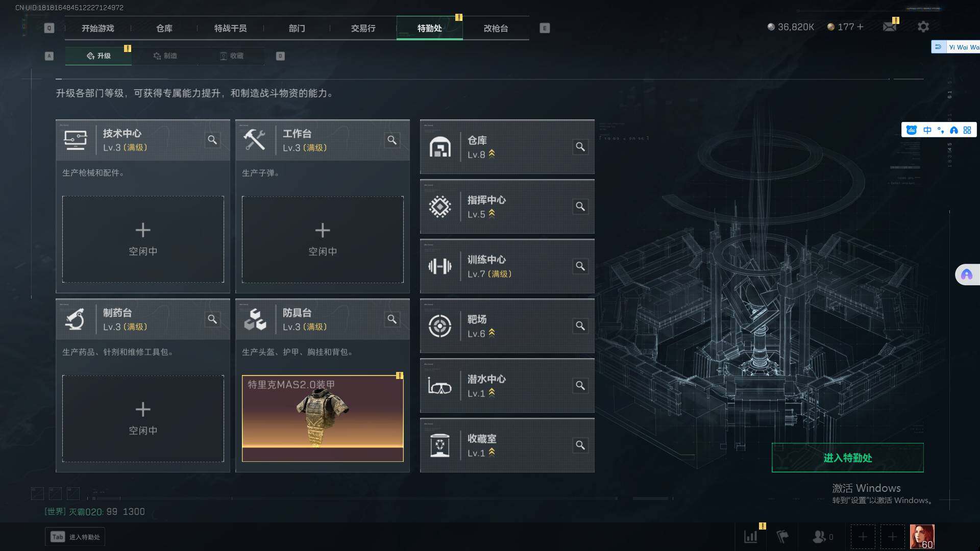Add production in 工作台 idle slot
Viewport: 980px width, 551px height.
323,239
